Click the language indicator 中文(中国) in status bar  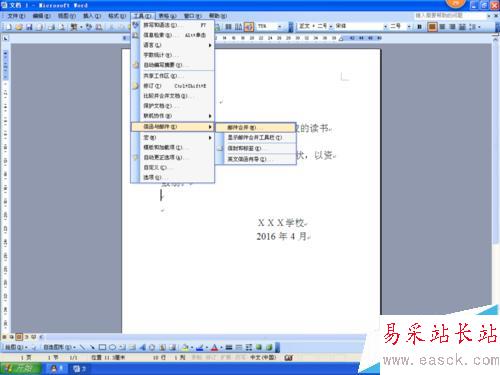(x=263, y=357)
